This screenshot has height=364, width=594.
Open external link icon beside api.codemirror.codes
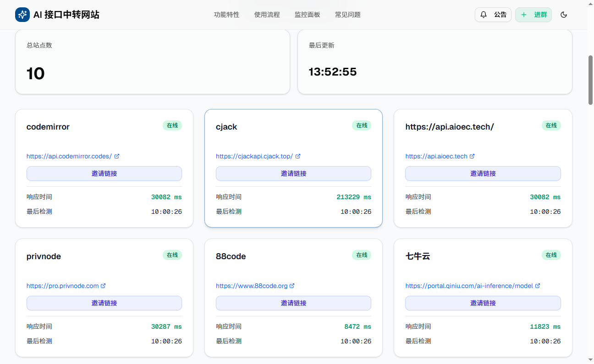pyautogui.click(x=117, y=156)
